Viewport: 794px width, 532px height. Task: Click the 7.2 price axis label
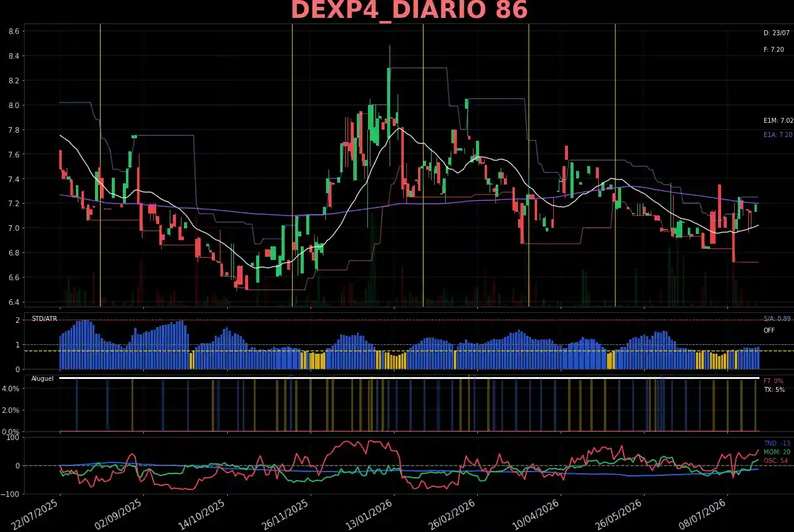(14, 204)
